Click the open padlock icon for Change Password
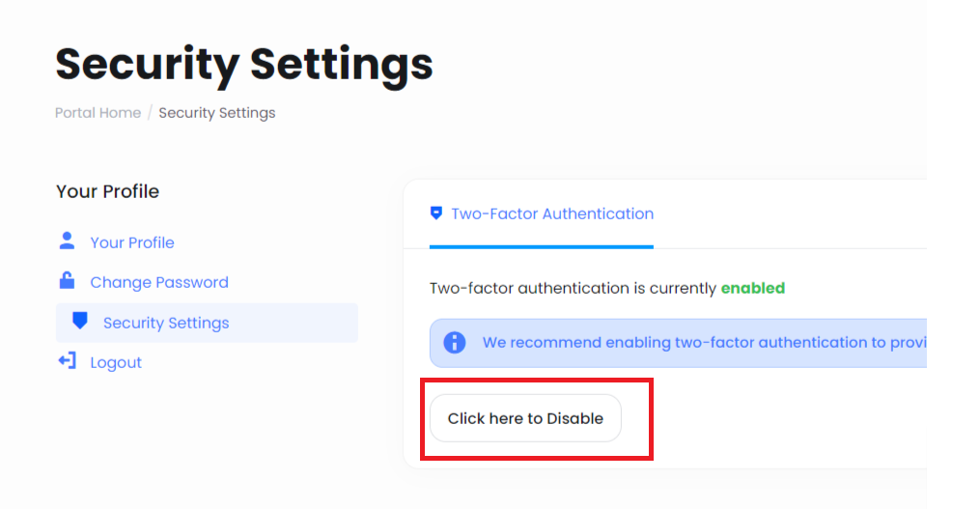980x509 pixels. point(67,281)
